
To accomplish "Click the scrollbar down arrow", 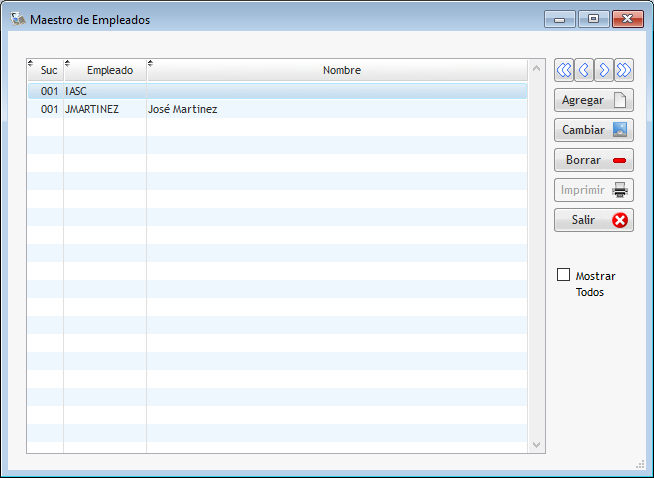I will point(536,445).
